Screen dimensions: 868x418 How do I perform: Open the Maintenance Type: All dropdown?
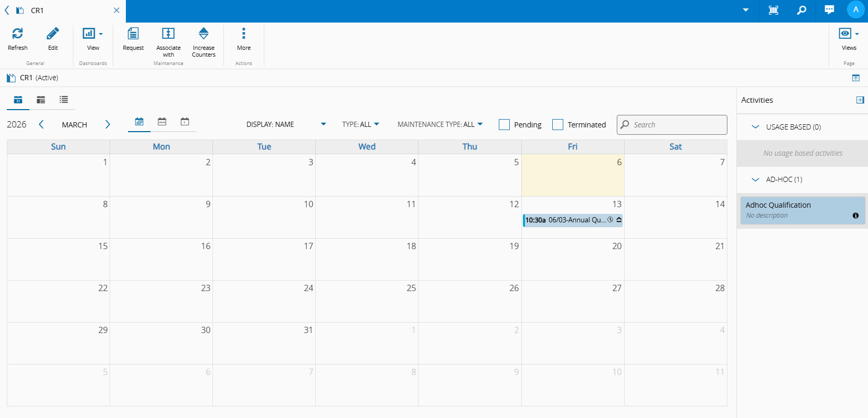pyautogui.click(x=440, y=125)
